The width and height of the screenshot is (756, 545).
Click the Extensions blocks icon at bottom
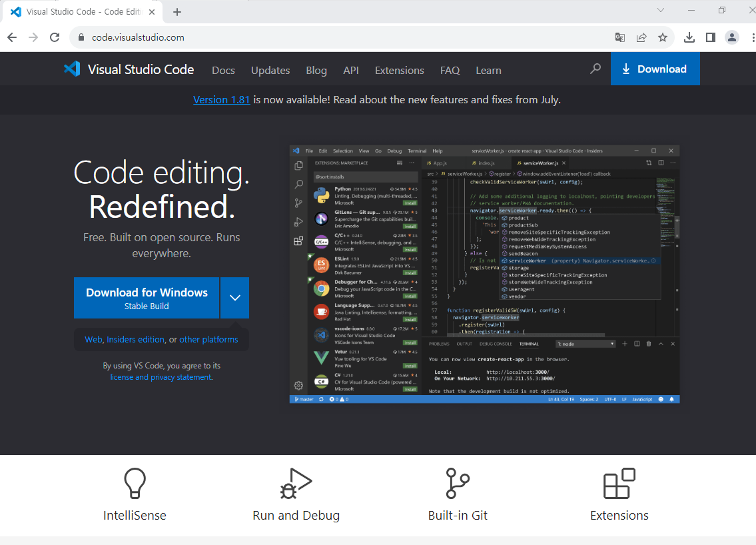619,483
